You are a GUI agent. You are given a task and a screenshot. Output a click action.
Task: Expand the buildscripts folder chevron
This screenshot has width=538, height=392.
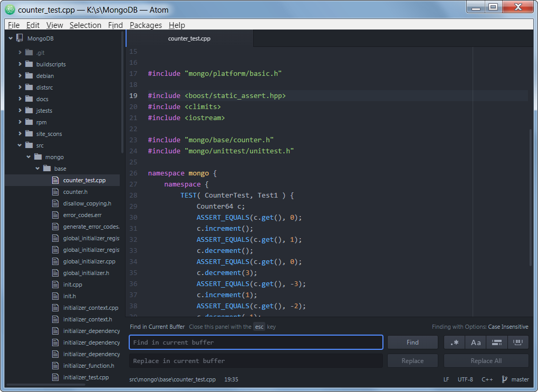point(20,64)
